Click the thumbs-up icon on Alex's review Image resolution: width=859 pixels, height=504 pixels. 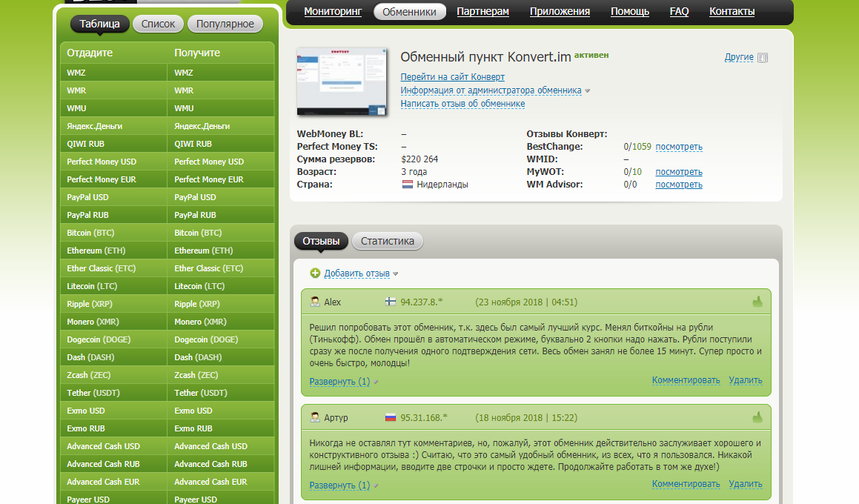coord(757,302)
